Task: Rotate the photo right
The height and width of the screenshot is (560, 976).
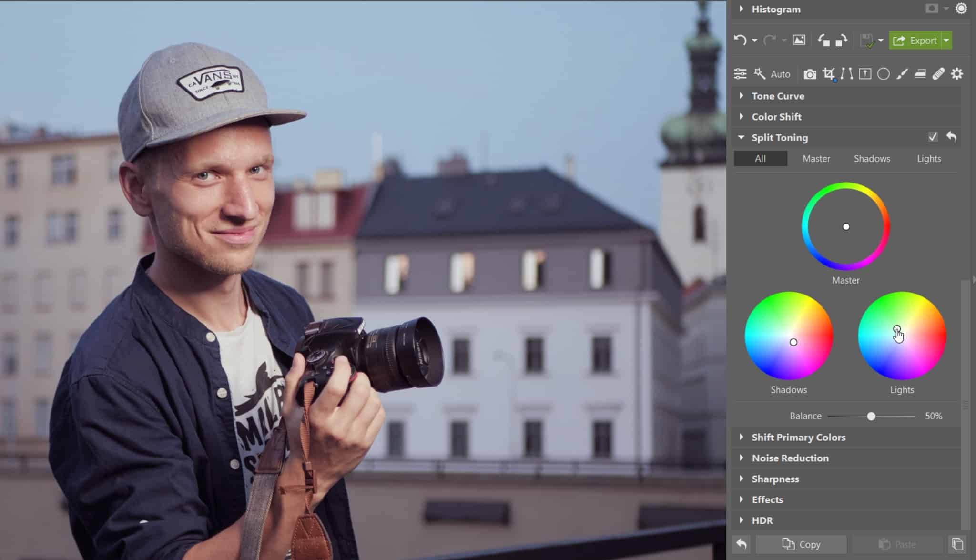Action: (x=842, y=41)
